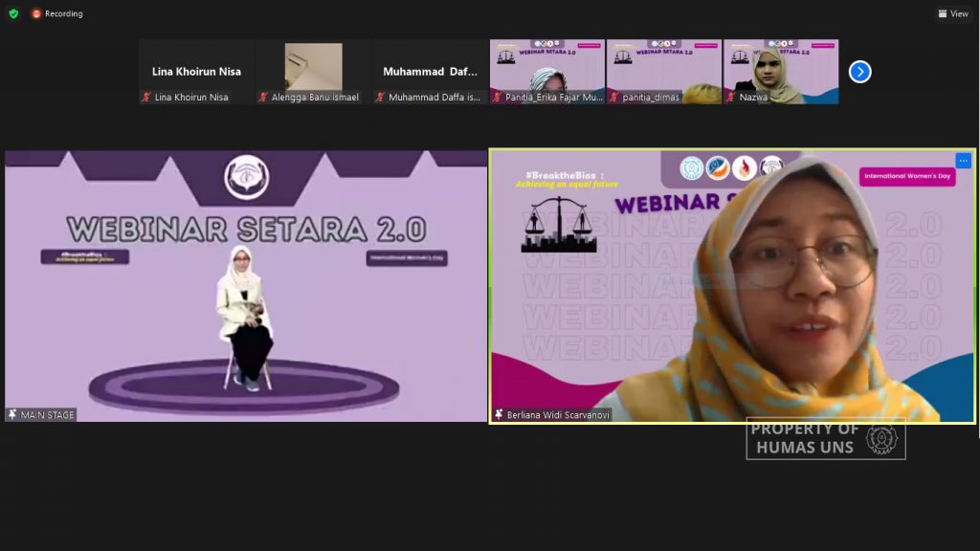980x551 pixels.
Task: Show next participants with blue arrow
Action: click(x=860, y=72)
